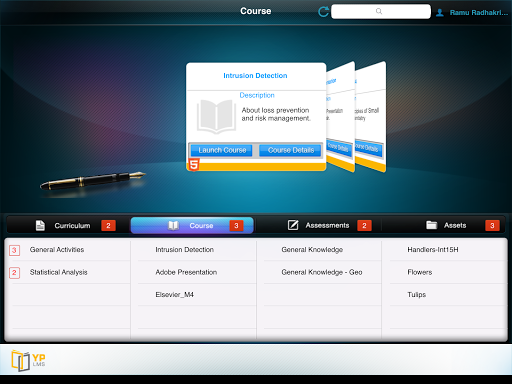Select General Knowledge - Geo assessment
This screenshot has height=384, width=512.
point(322,272)
